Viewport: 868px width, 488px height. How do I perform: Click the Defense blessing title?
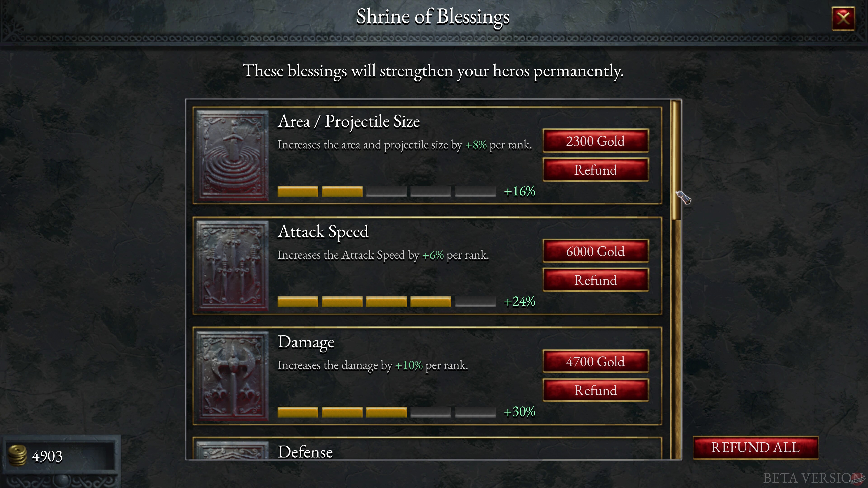tap(305, 452)
